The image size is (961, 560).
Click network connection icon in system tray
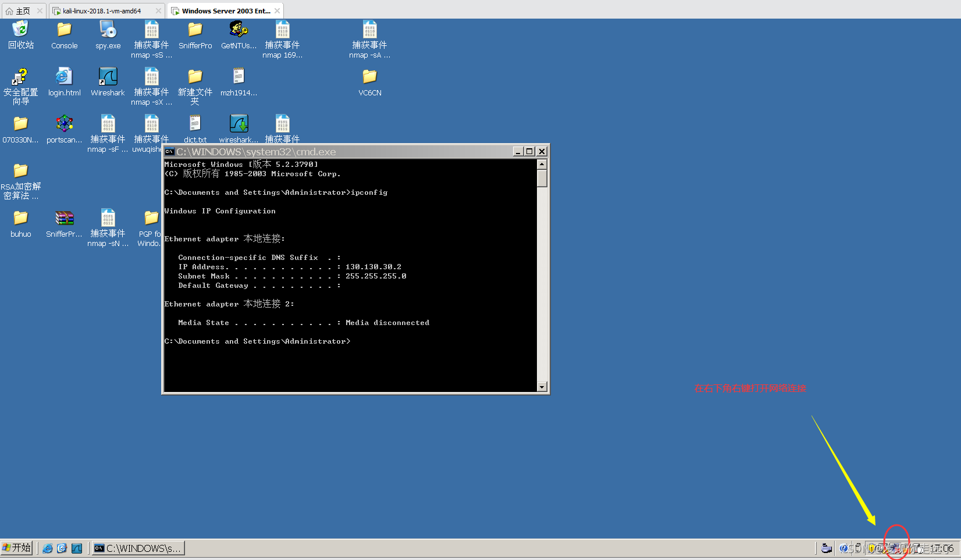895,548
